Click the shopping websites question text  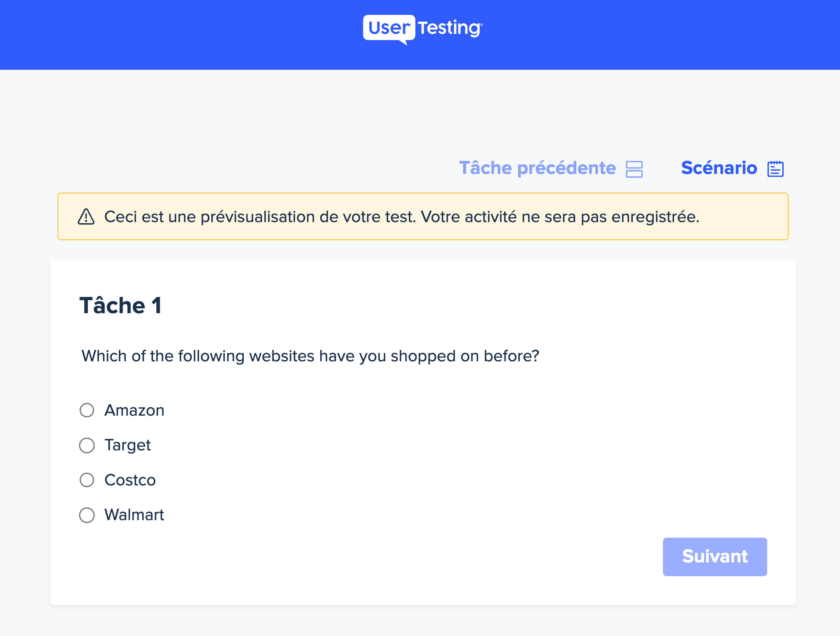tap(310, 357)
